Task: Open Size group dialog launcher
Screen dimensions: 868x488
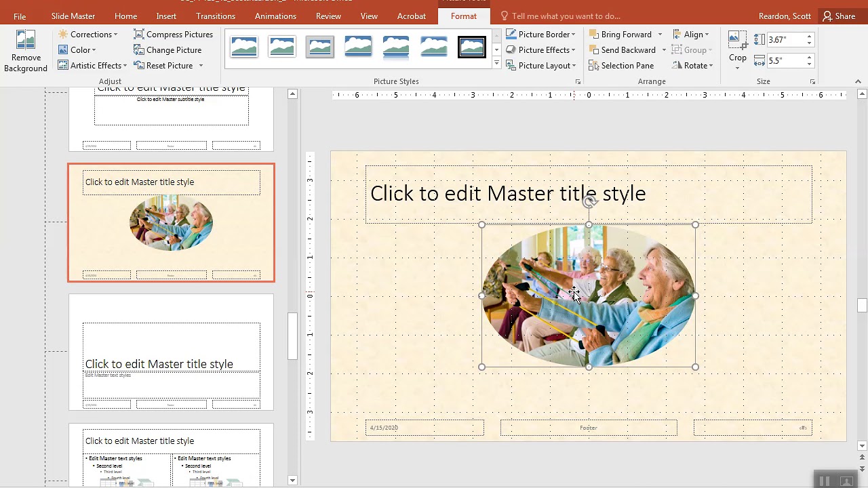Action: click(812, 82)
